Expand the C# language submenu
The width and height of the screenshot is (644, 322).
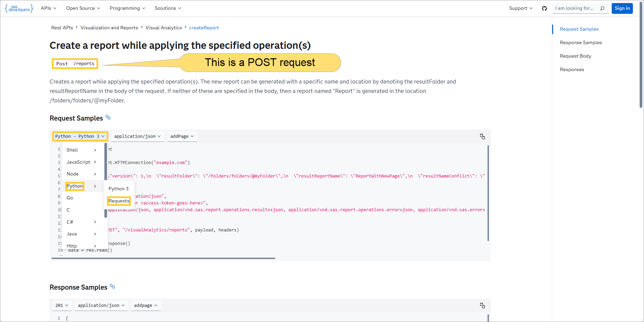click(70, 222)
